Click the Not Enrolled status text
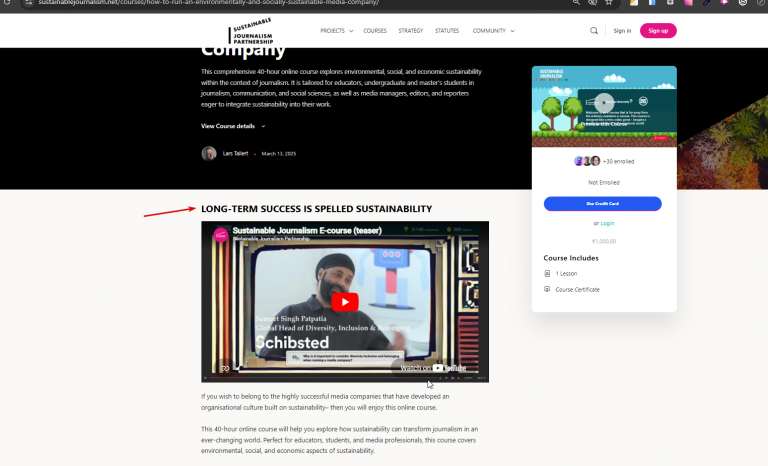The height and width of the screenshot is (466, 768). 604,182
